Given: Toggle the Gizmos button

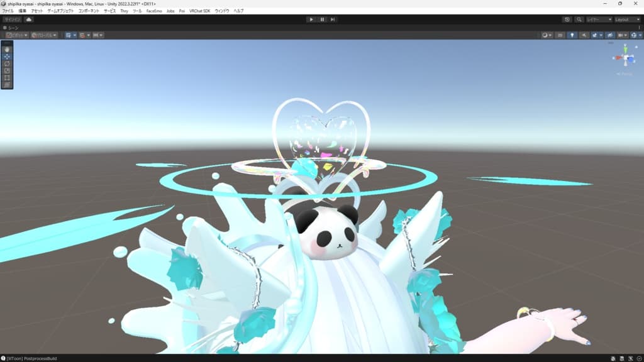Looking at the screenshot, I should [x=634, y=35].
